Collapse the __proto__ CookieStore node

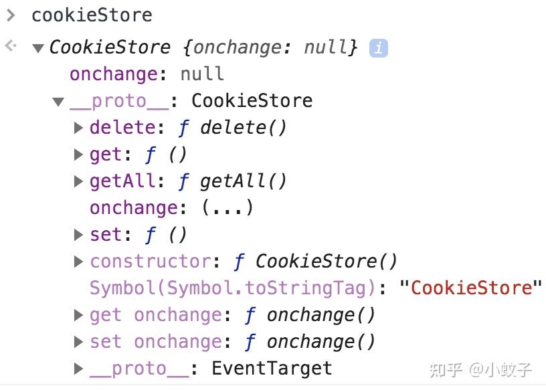click(x=59, y=100)
